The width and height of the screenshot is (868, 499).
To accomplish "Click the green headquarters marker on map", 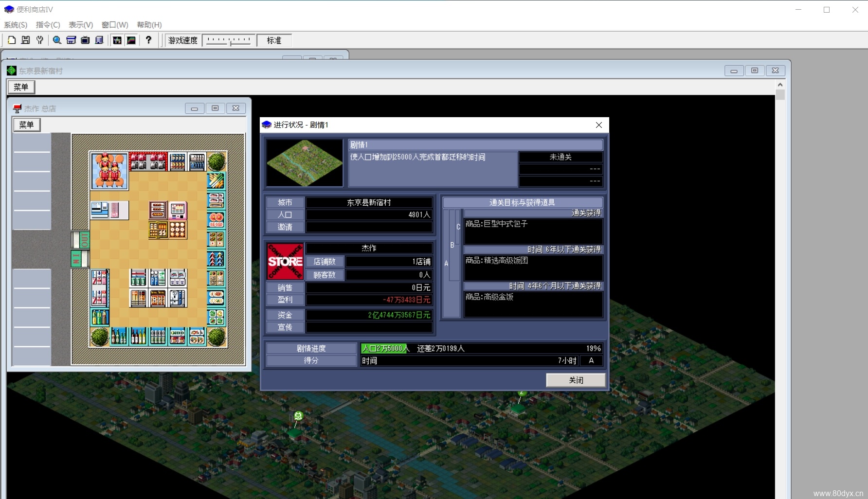I will click(298, 416).
